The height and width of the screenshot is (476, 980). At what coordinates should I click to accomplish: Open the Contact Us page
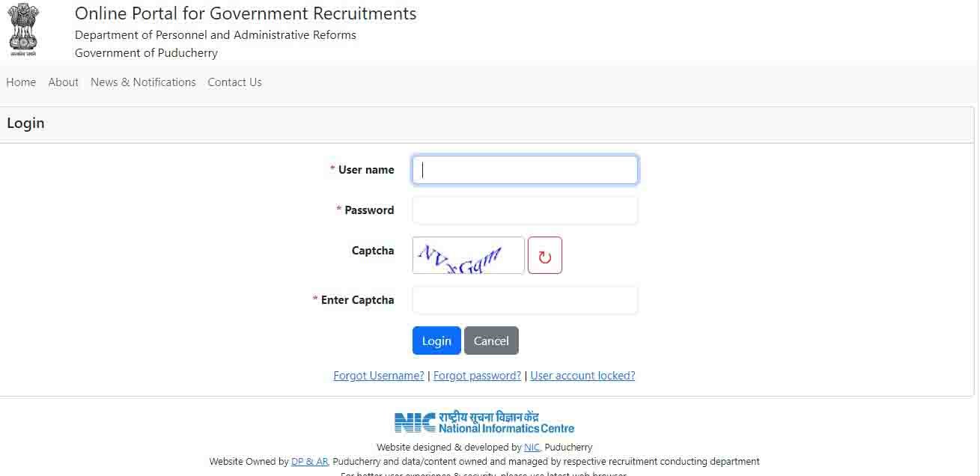click(235, 82)
